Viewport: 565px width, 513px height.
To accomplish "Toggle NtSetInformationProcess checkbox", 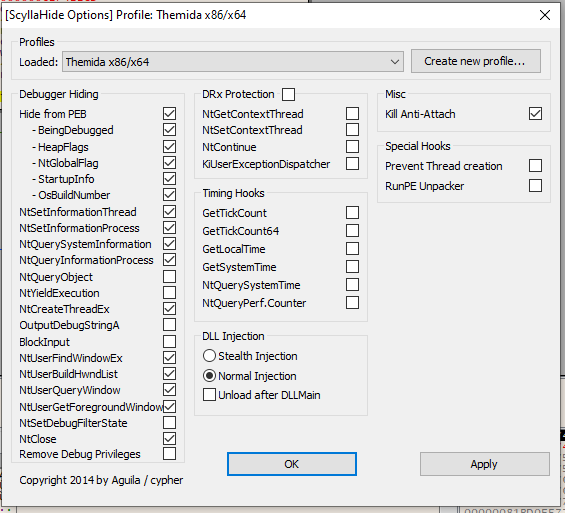I will click(169, 228).
